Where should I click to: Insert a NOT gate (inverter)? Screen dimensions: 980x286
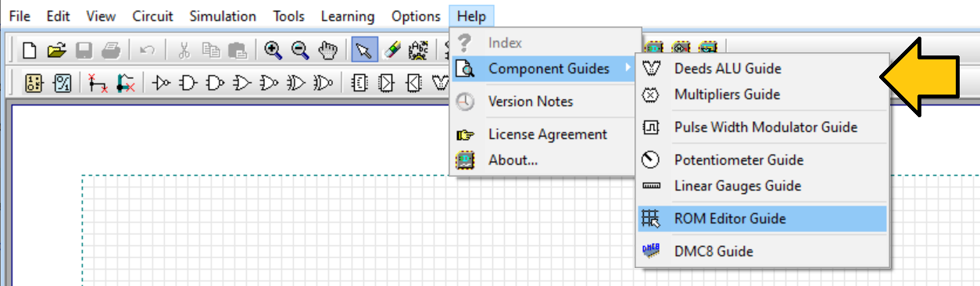(162, 82)
